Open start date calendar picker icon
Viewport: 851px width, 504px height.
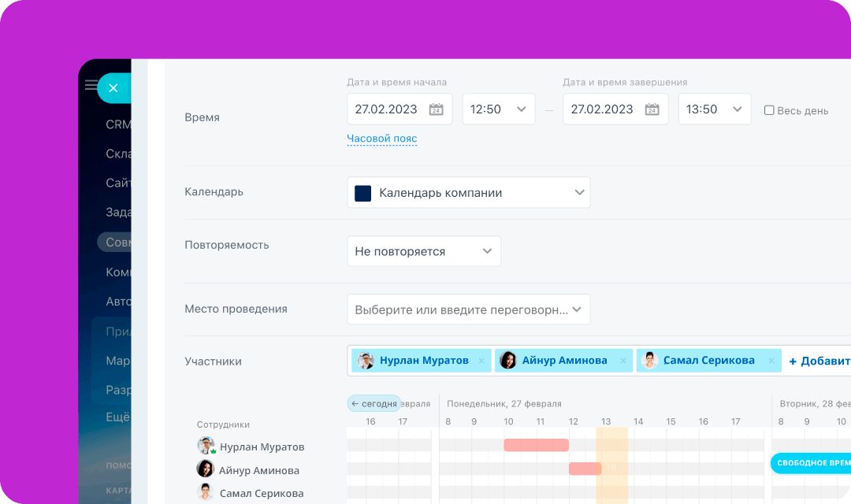tap(437, 109)
